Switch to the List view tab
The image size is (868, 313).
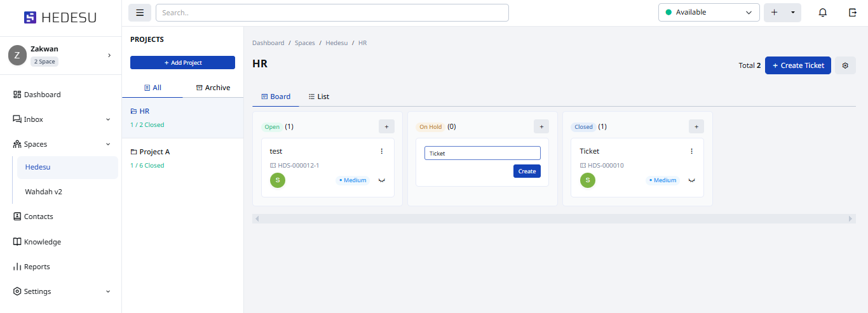(x=319, y=97)
